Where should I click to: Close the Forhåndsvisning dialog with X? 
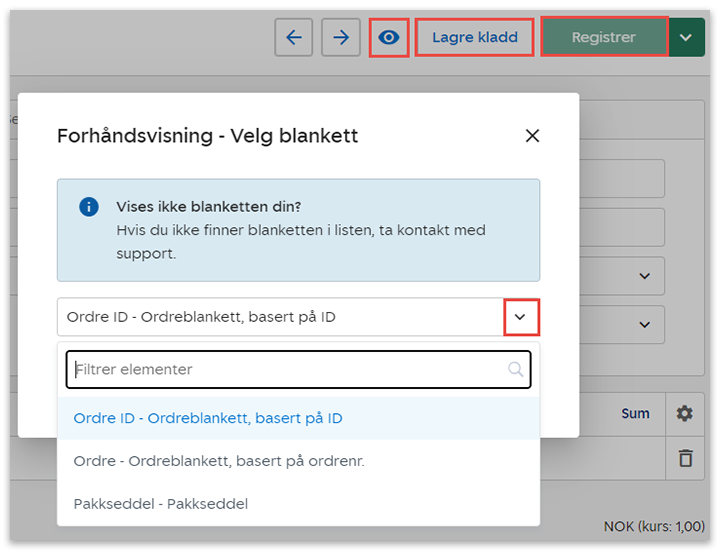coord(532,136)
